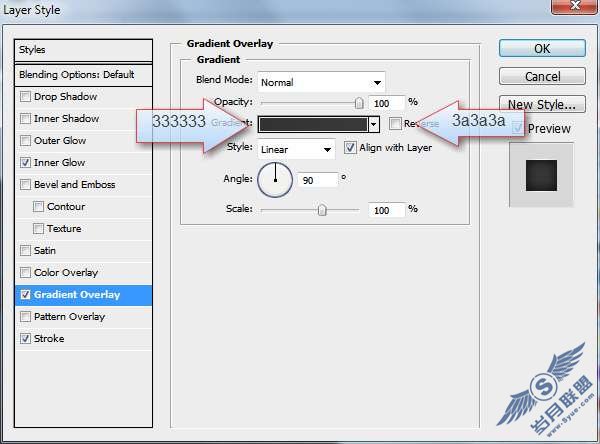Click the Opacity slider handle
Image resolution: width=600 pixels, height=444 pixels.
coord(359,103)
